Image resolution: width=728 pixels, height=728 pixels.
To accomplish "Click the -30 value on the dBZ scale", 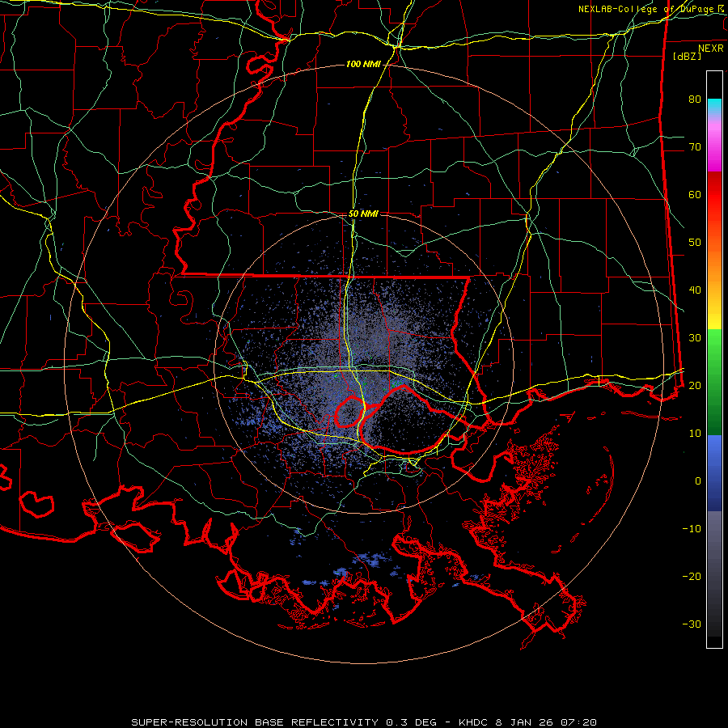I will point(692,624).
